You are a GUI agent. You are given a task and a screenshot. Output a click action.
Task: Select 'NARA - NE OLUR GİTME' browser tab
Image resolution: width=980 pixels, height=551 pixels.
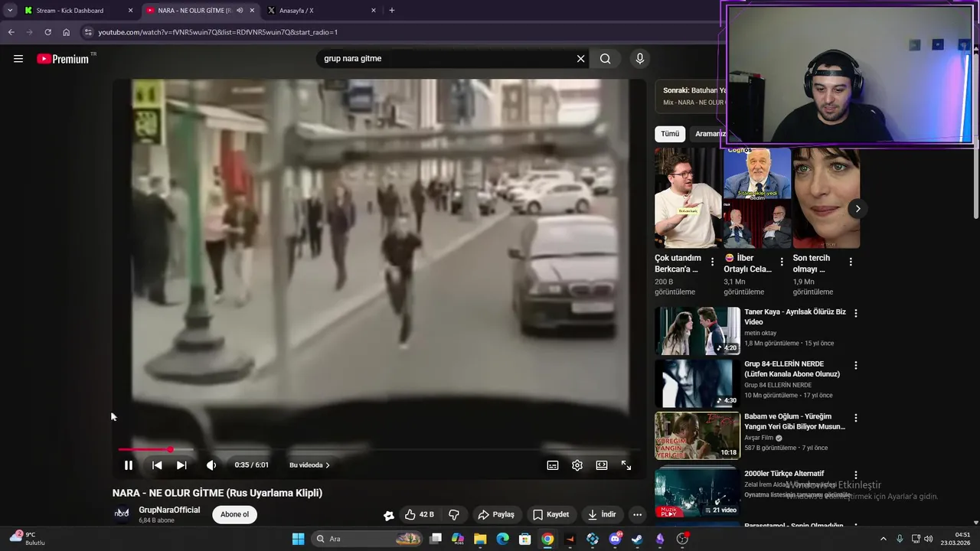coord(199,11)
